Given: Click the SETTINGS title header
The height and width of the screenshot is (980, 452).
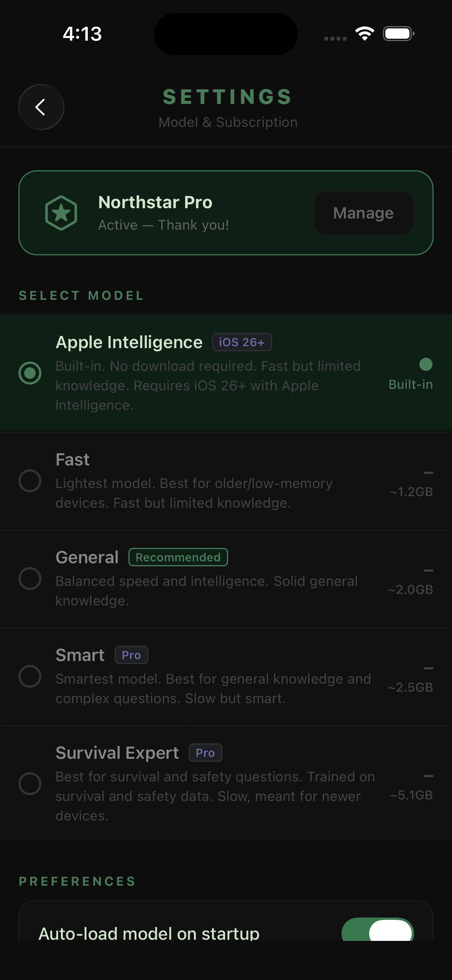Looking at the screenshot, I should tap(228, 97).
